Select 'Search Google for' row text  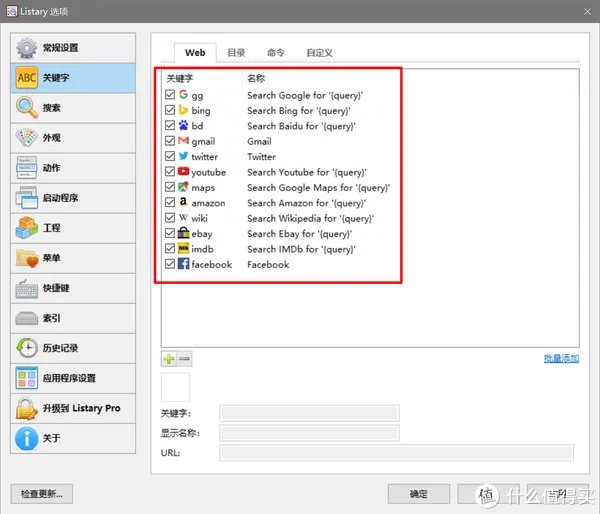[x=305, y=95]
